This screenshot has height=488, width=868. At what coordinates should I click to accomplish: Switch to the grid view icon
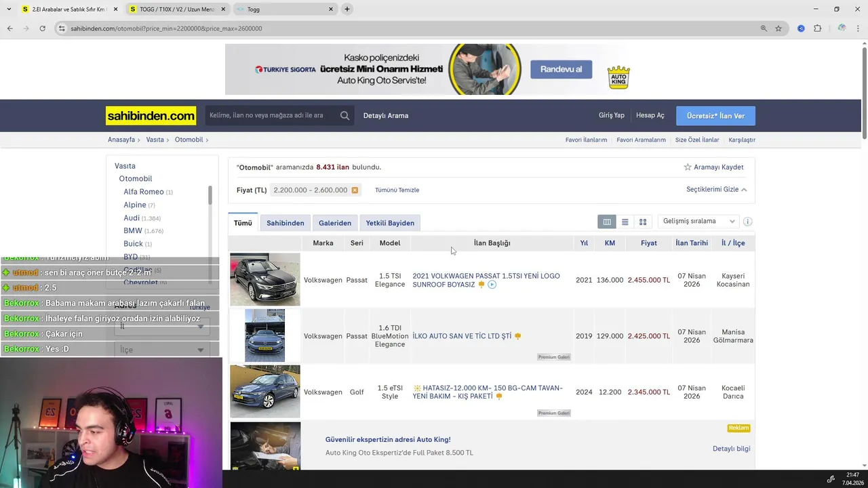point(643,222)
